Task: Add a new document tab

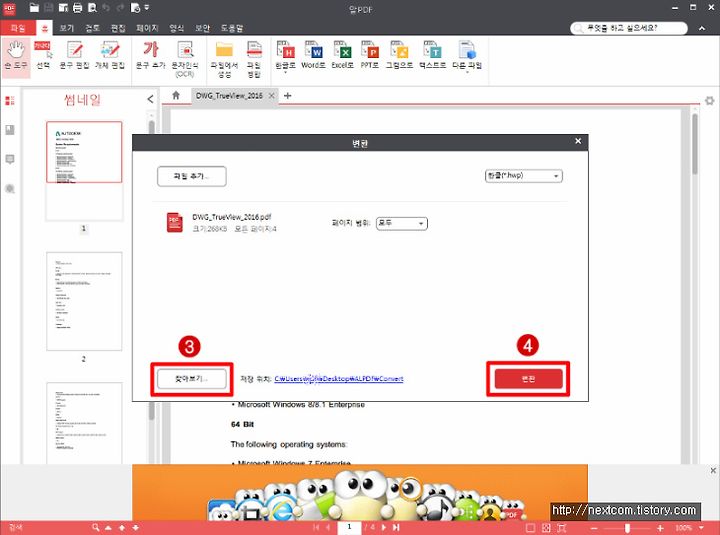Action: 287,96
